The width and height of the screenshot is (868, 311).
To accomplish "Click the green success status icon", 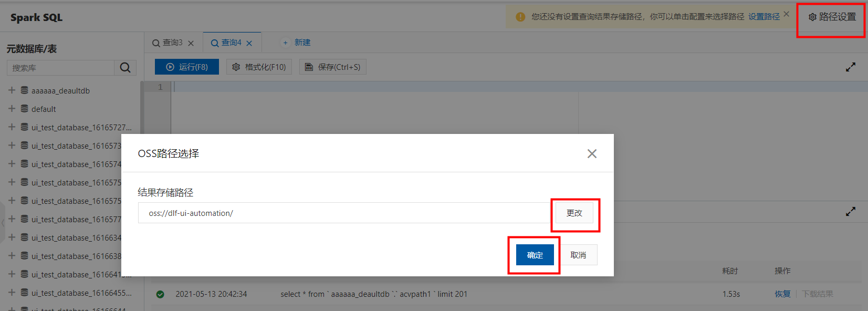I will pyautogui.click(x=160, y=294).
